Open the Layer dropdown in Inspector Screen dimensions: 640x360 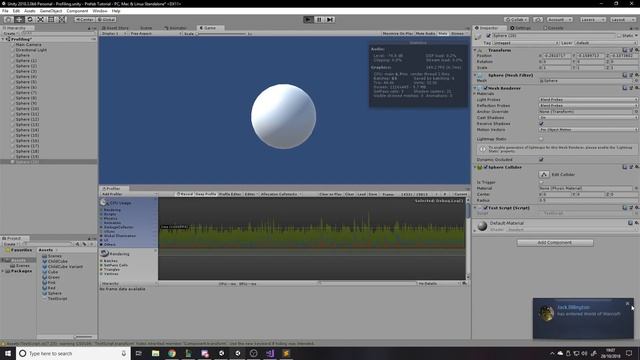coord(606,43)
